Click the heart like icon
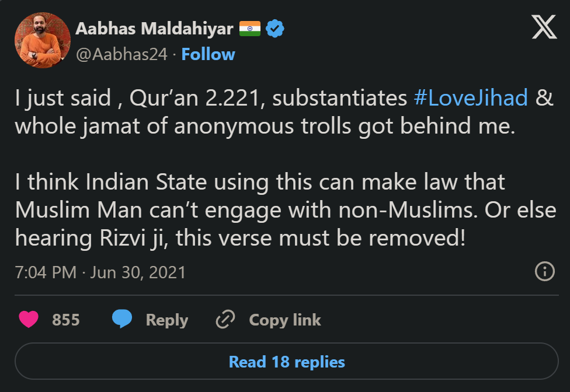Image resolution: width=570 pixels, height=392 pixels. pyautogui.click(x=29, y=320)
